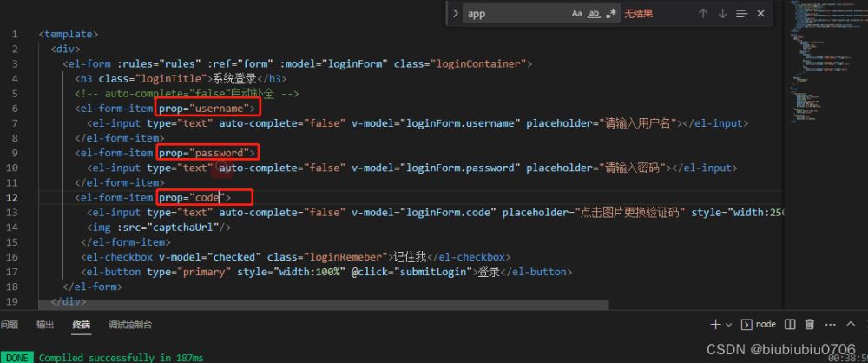Split the terminal panel

[x=790, y=324]
